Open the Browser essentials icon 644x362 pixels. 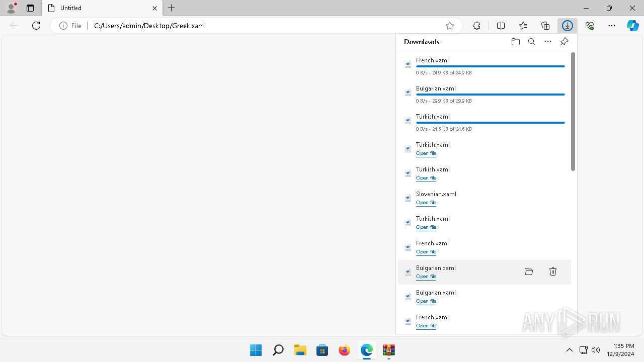point(590,26)
